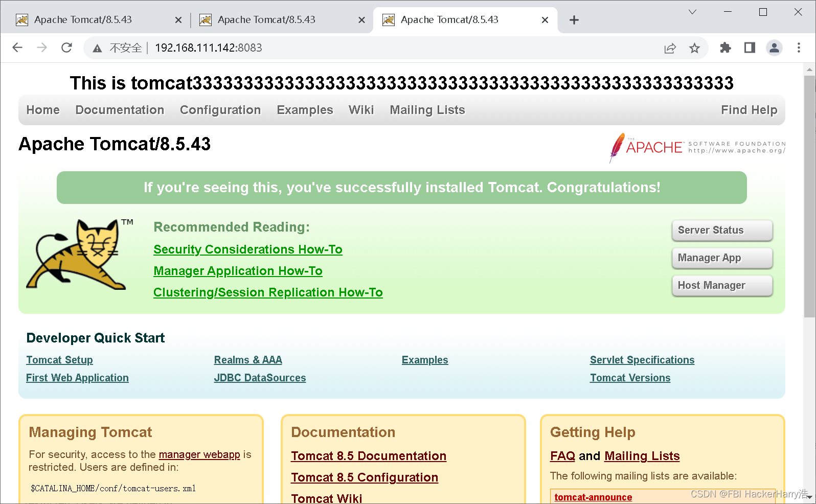The height and width of the screenshot is (504, 816).
Task: Open a new tab with plus button
Action: click(x=574, y=20)
